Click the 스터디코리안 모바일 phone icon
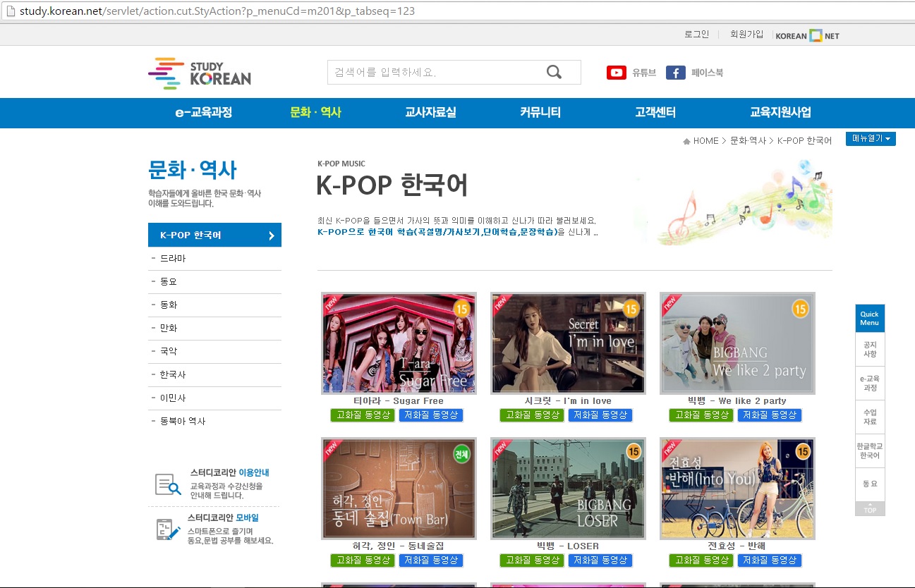Image resolution: width=915 pixels, height=588 pixels. [x=168, y=529]
